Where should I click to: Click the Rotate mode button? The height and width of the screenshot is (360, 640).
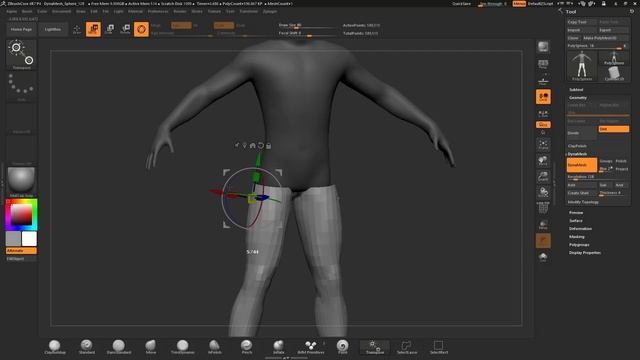click(x=125, y=29)
